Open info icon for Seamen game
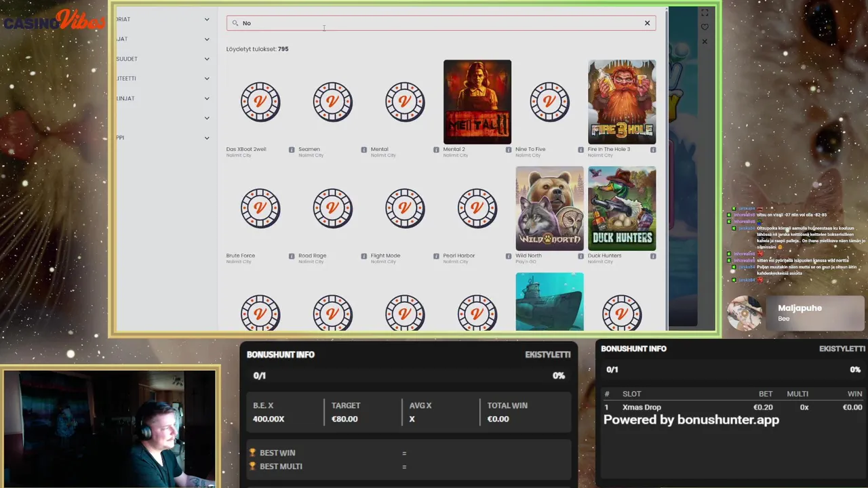 [x=364, y=150]
